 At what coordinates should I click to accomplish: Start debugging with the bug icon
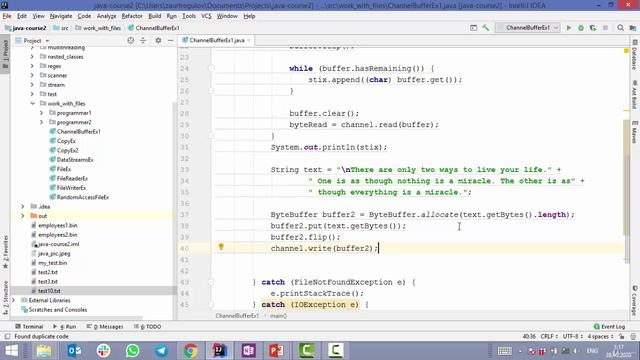(x=580, y=28)
